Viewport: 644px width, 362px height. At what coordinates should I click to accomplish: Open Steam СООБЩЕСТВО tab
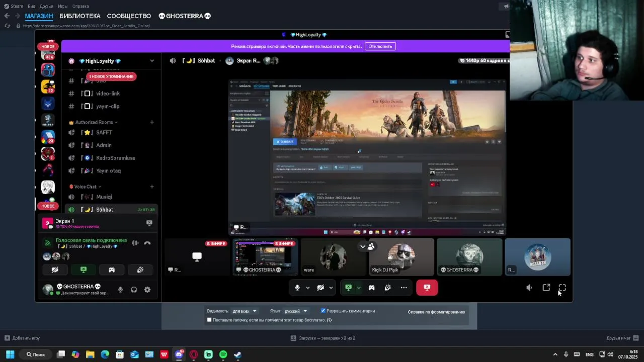[x=129, y=16]
